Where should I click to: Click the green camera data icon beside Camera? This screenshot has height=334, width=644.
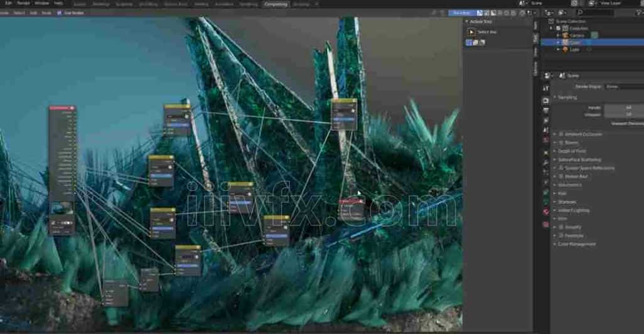[594, 35]
